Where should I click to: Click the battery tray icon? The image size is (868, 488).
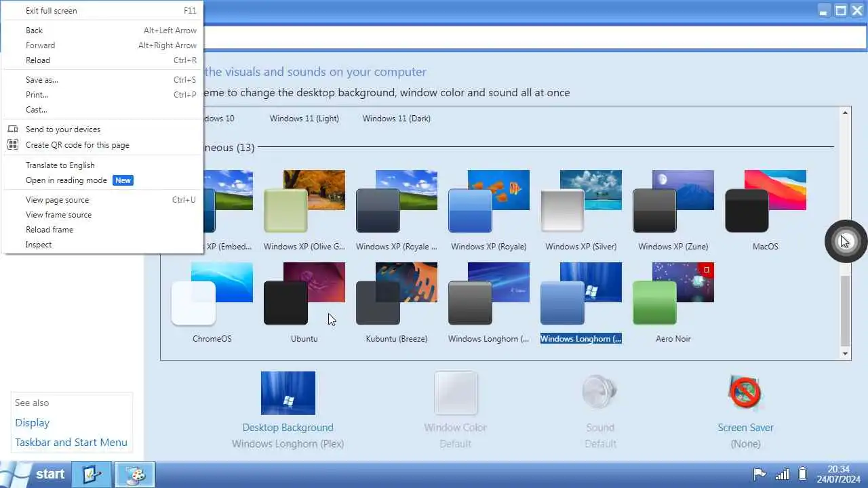(803, 474)
